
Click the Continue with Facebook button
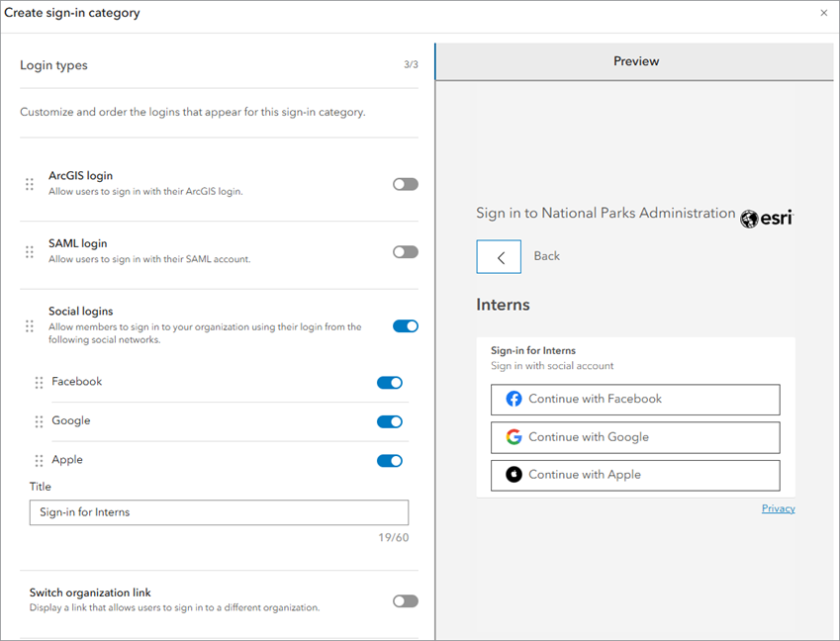pyautogui.click(x=635, y=399)
